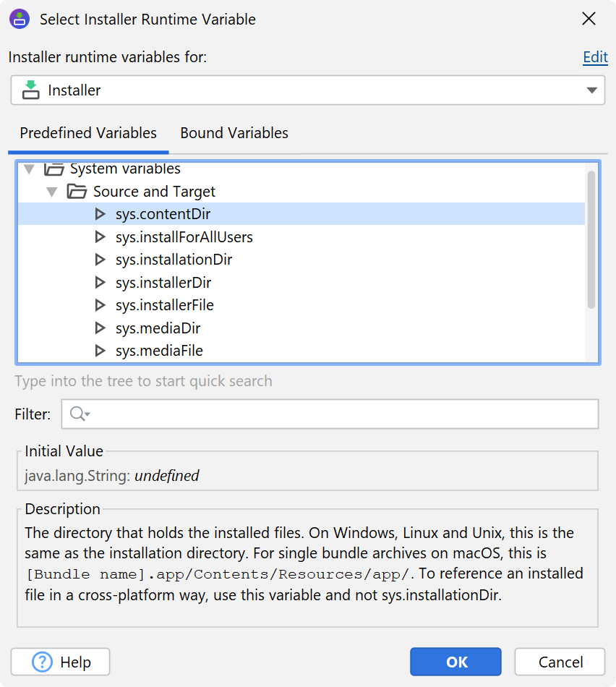
Task: Open the Edit link
Action: (x=595, y=57)
